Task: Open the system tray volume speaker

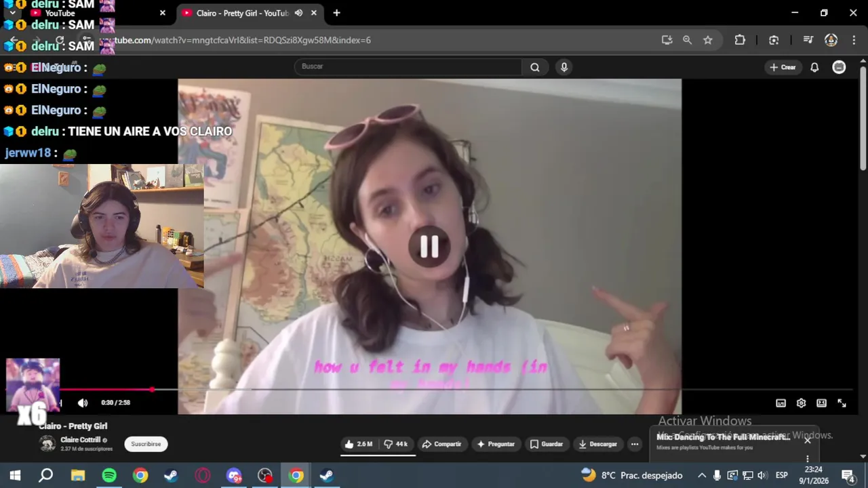Action: (762, 475)
